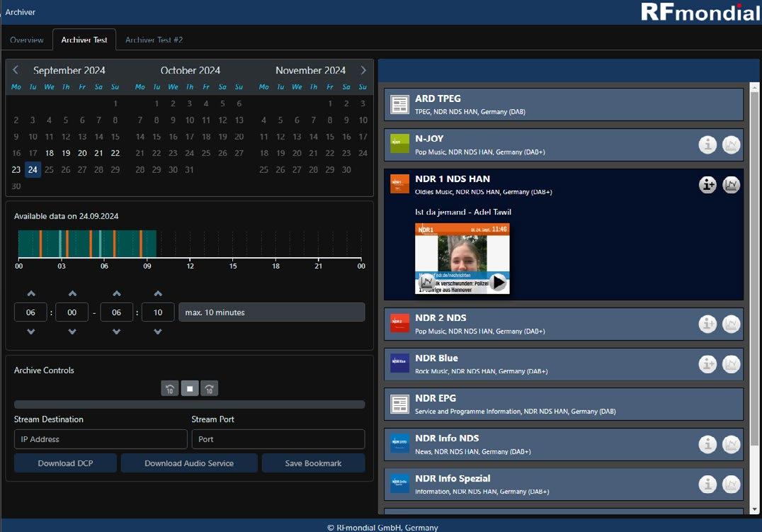This screenshot has width=762, height=532.
Task: Increase end hour value
Action: 117,293
